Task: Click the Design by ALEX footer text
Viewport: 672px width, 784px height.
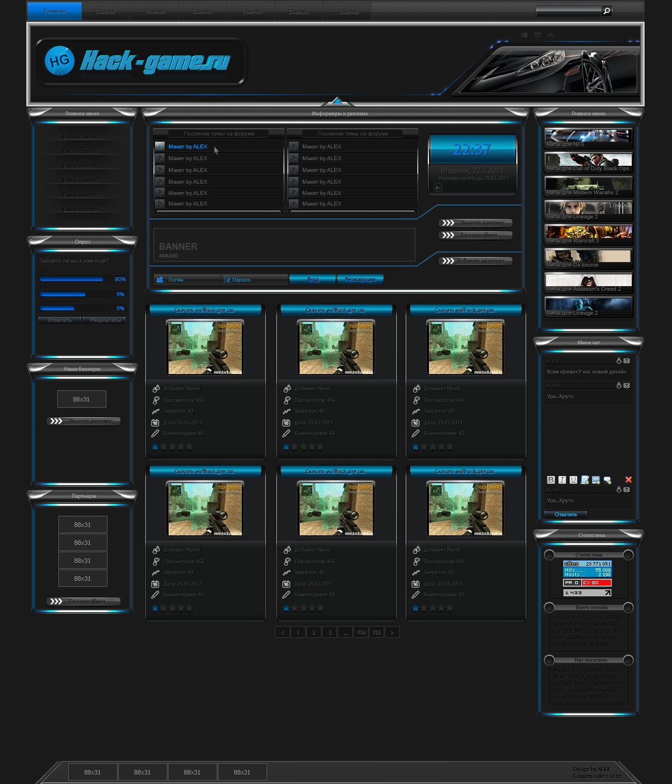Action: pos(591,769)
